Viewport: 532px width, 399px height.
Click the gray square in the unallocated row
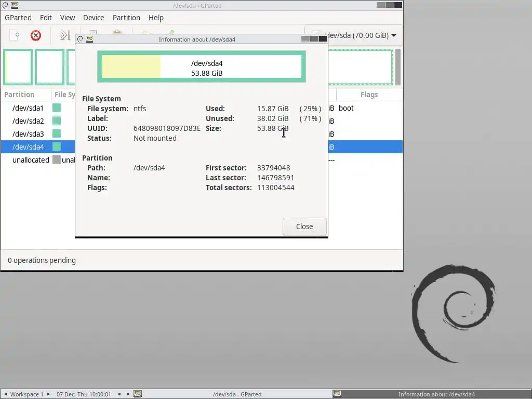[x=57, y=160]
